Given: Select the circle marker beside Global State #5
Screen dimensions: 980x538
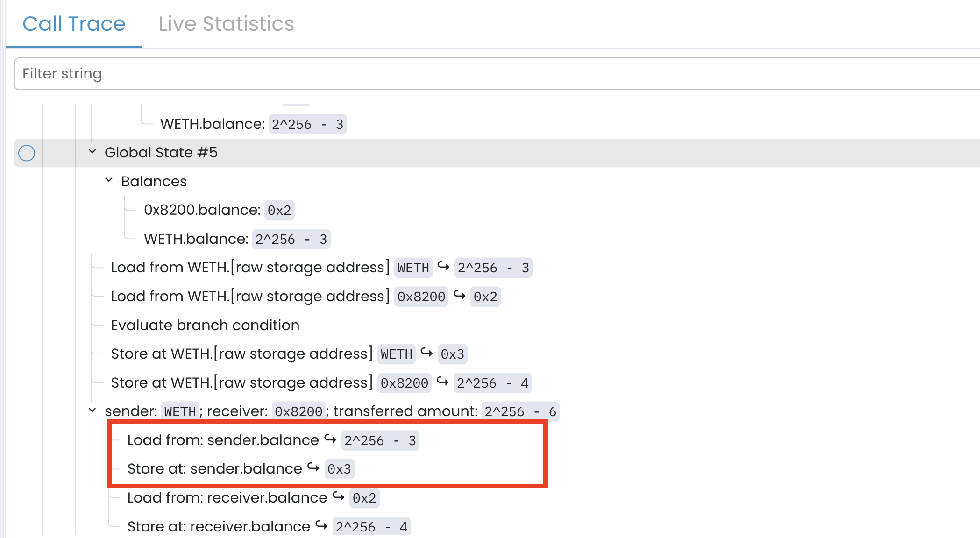Looking at the screenshot, I should (x=27, y=153).
